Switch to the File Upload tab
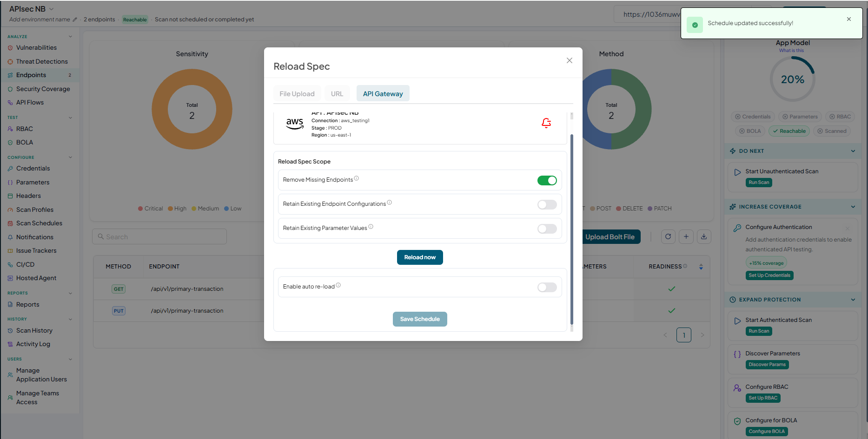Viewport: 868px width, 439px height. pos(297,93)
